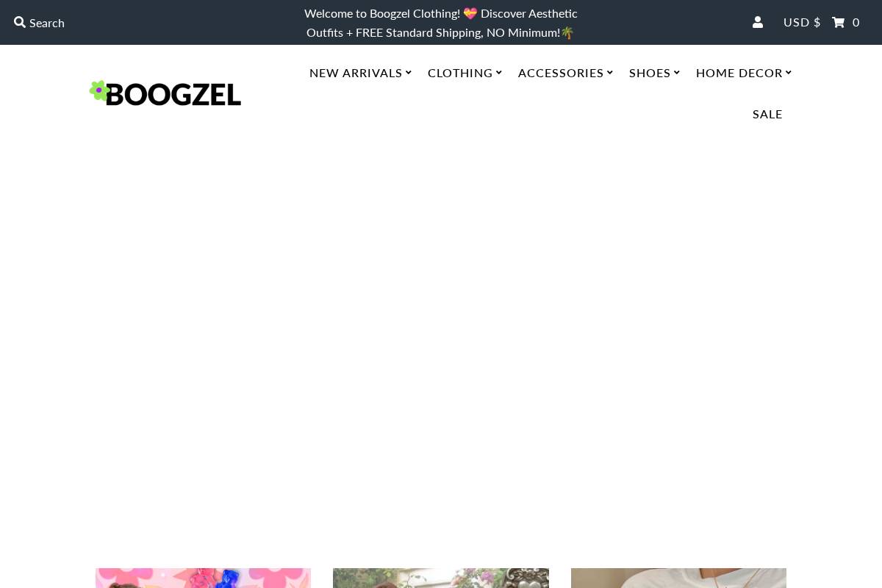Select the SALE menu item
882x588 pixels.
[x=767, y=114]
